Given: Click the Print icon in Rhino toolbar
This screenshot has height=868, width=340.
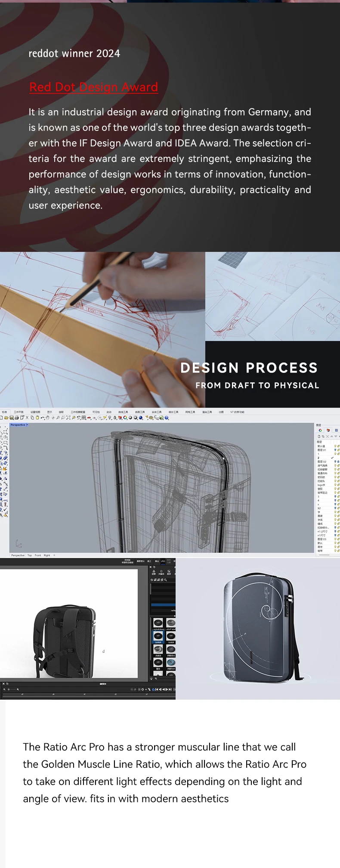Looking at the screenshot, I should [17, 417].
